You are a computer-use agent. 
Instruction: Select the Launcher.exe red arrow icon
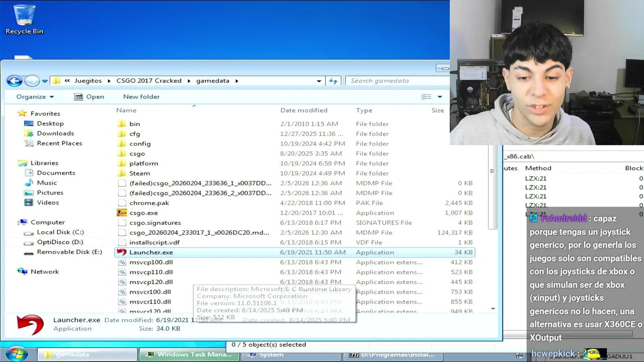point(122,252)
